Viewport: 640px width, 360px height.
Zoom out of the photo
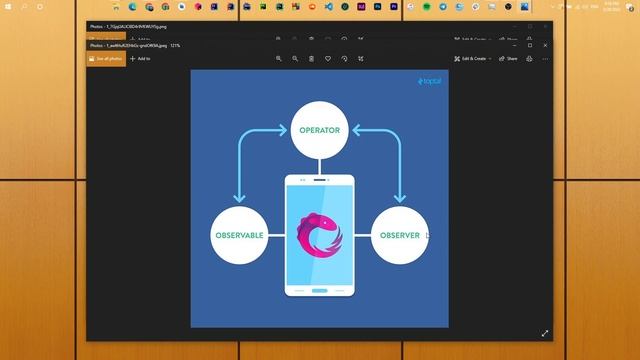(295, 59)
